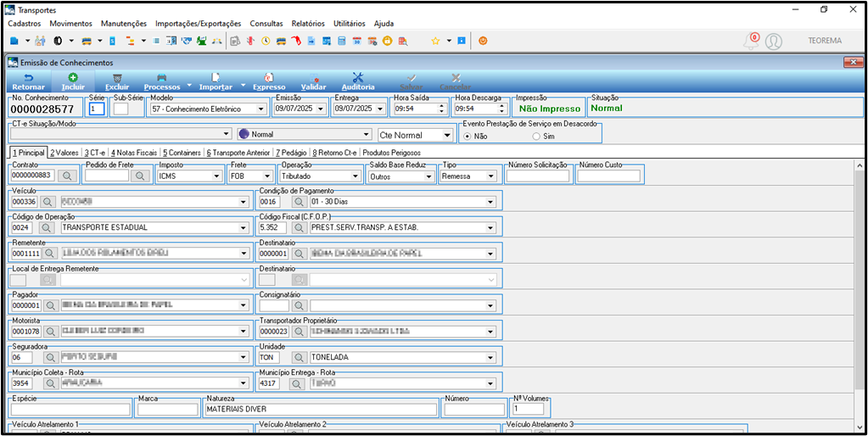Open the Modelo dropdown
The height and width of the screenshot is (436, 868).
pyautogui.click(x=261, y=109)
